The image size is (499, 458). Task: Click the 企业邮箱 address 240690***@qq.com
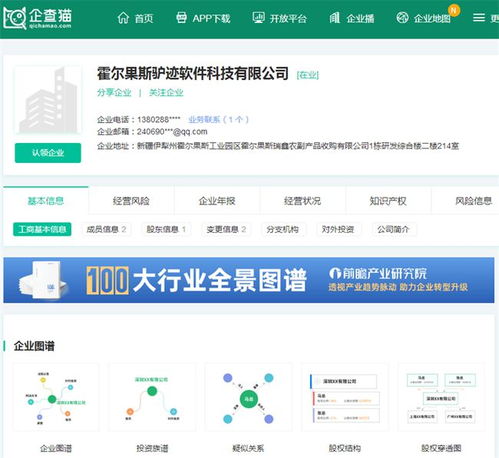[x=172, y=132]
